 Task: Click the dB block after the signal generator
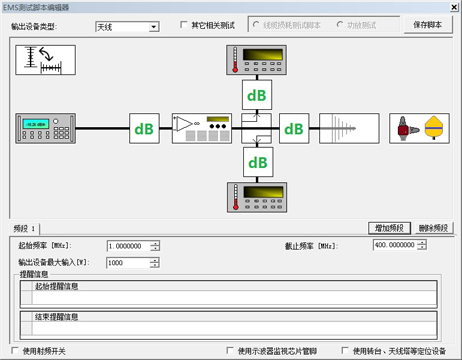coord(144,129)
